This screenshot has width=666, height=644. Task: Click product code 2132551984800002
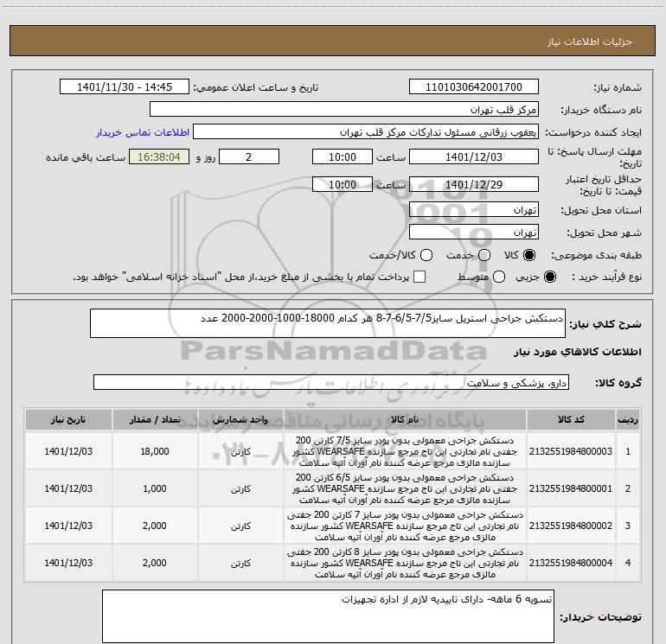point(571,526)
